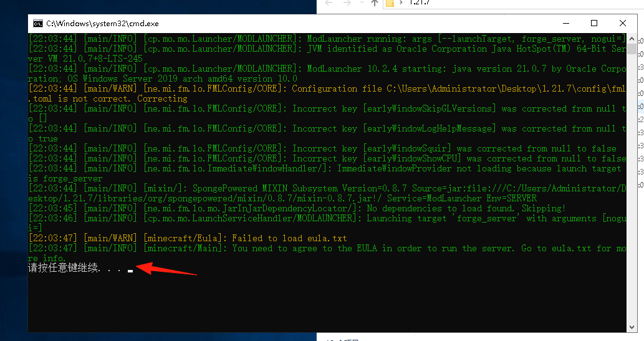Click the 'JVM identified as Oracle Corporation' line
The width and height of the screenshot is (644, 341).
tap(327, 54)
